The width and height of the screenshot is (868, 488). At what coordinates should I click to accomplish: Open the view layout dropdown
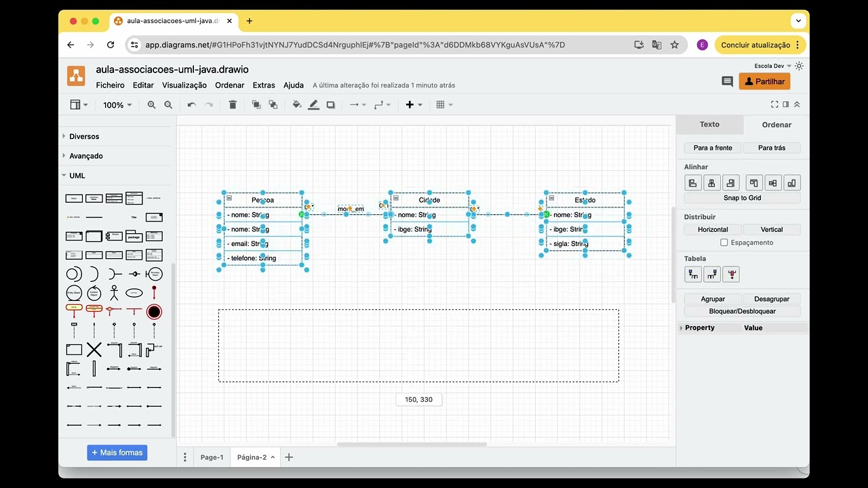pyautogui.click(x=79, y=105)
